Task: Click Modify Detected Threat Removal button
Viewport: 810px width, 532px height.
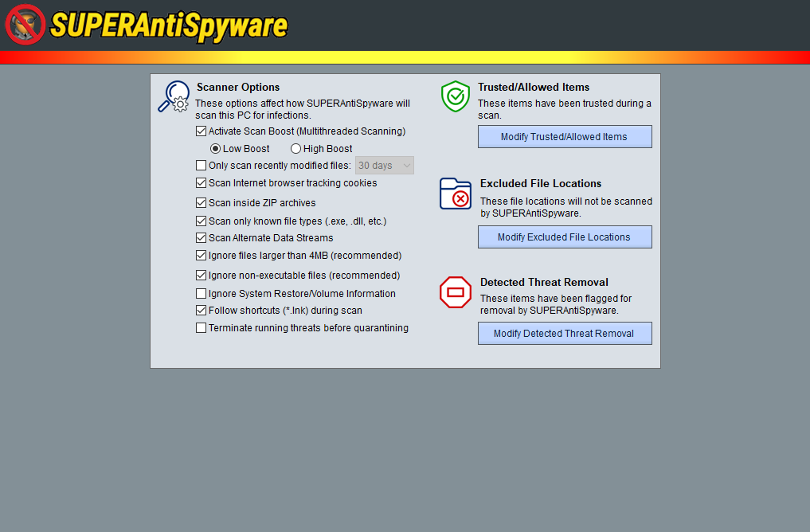Action: [565, 334]
